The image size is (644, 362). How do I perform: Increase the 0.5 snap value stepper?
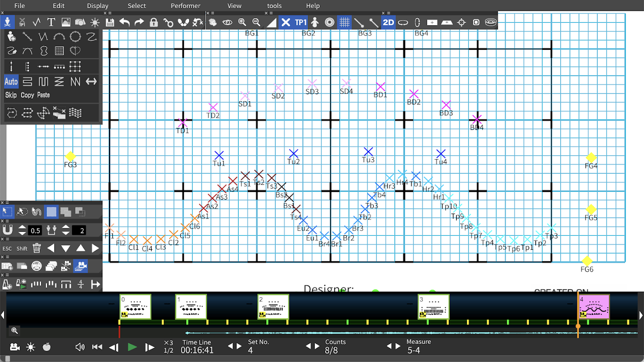22,227
